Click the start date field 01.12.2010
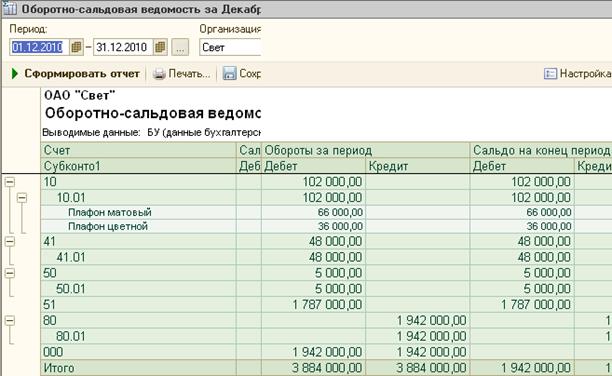Screen dimensions: 612x376 (x=39, y=47)
